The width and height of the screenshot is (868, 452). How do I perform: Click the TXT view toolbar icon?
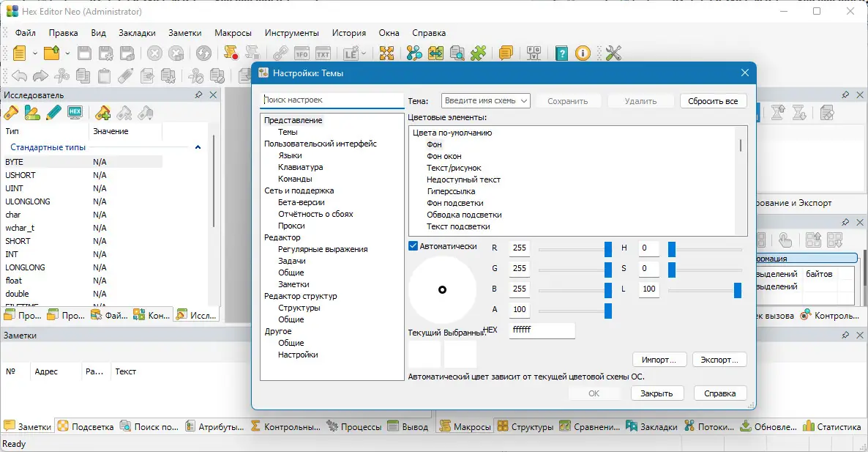tap(323, 53)
